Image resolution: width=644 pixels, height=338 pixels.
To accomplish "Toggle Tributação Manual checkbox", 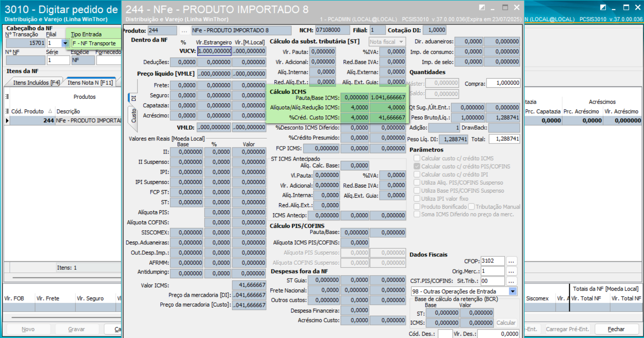I will 471,207.
